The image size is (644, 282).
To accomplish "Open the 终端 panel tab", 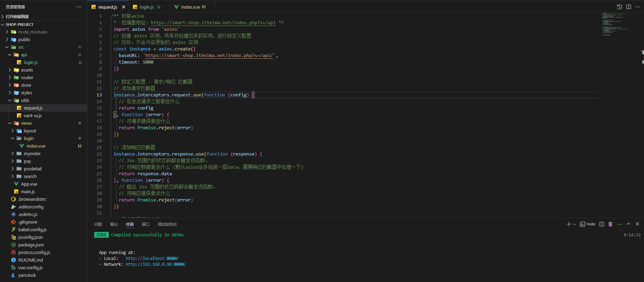I will (130, 224).
